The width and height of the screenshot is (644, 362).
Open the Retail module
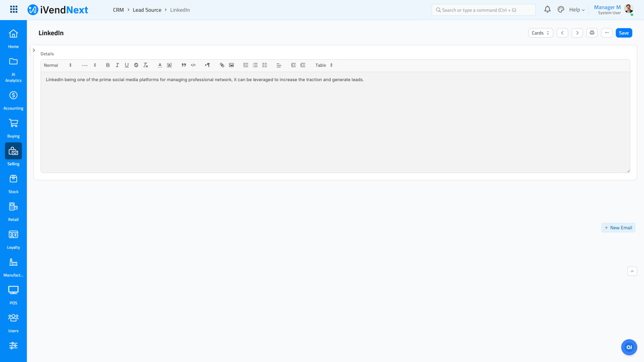[13, 211]
